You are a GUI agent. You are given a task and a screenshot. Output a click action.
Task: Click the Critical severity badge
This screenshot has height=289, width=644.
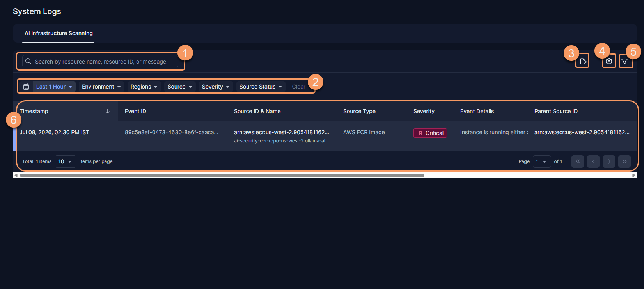click(430, 133)
